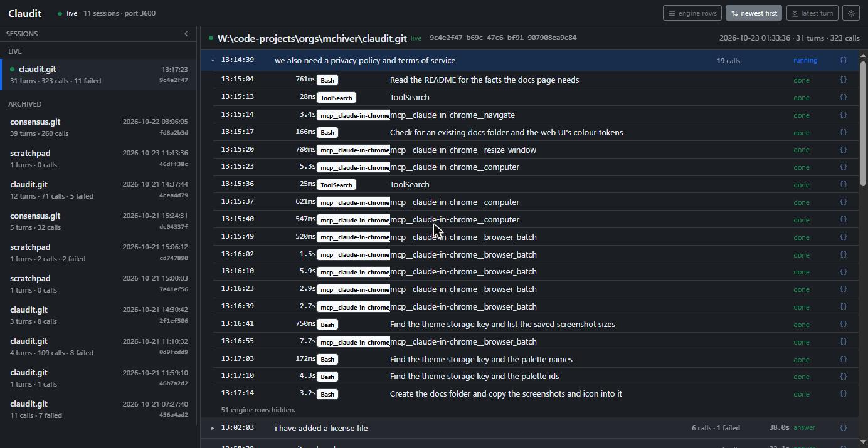Click the '51 engine rows hidden.' note
The width and height of the screenshot is (868, 448).
[258, 410]
